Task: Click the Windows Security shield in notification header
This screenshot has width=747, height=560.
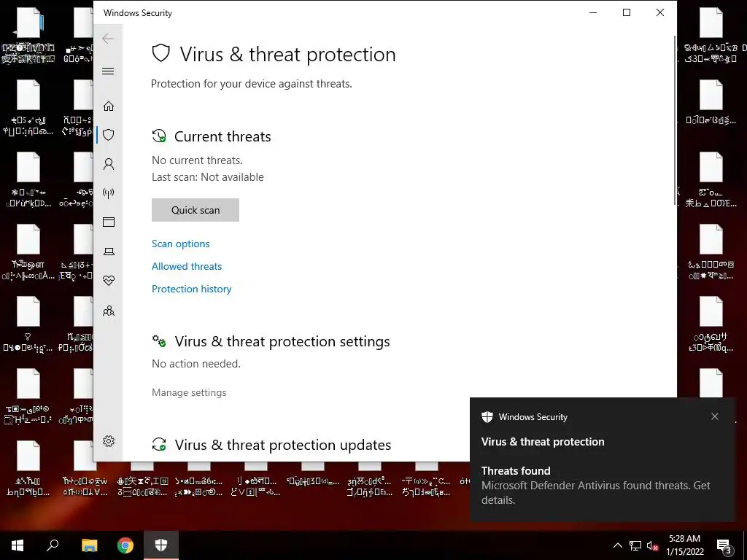Action: tap(487, 417)
